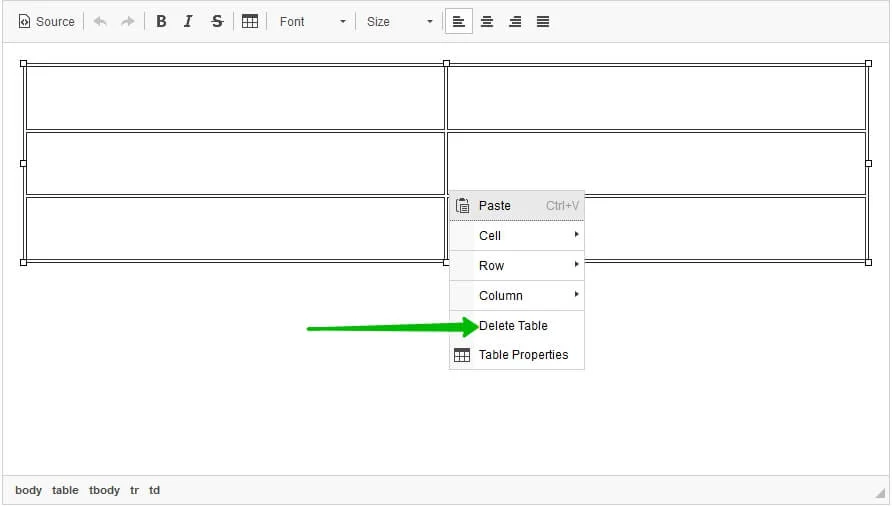Open the Row submenu
The image size is (892, 506).
(517, 266)
